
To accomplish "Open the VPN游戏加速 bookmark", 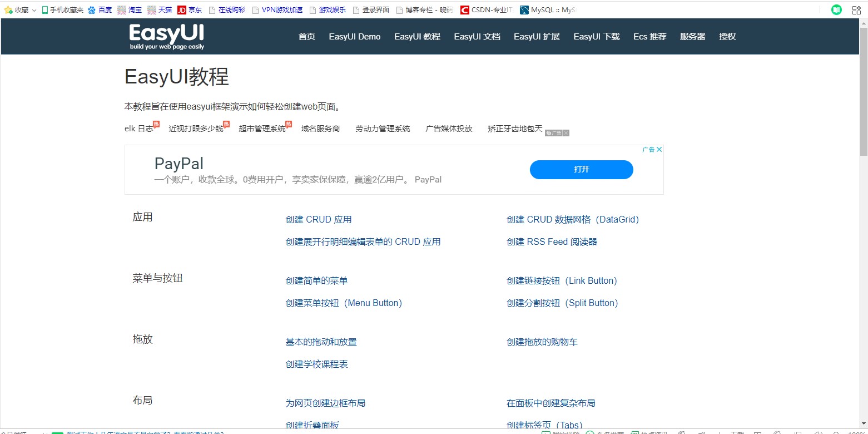I will pos(277,9).
